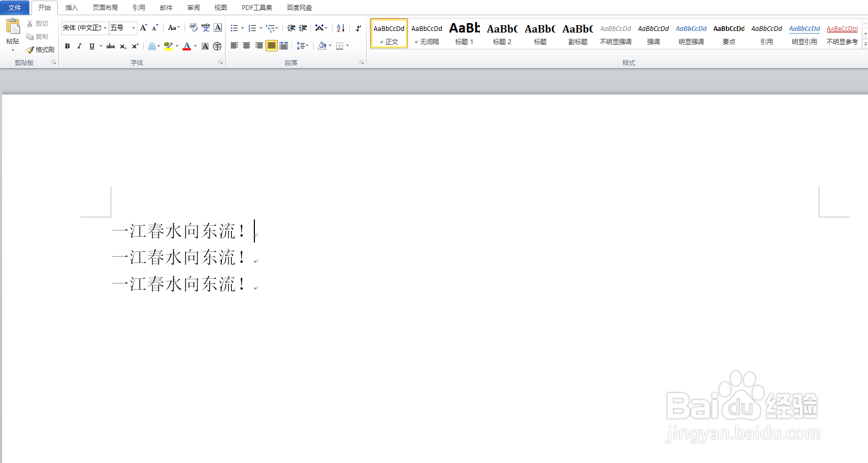Click the Format Painter (格式刷) button
Image resolution: width=868 pixels, height=463 pixels.
click(40, 49)
